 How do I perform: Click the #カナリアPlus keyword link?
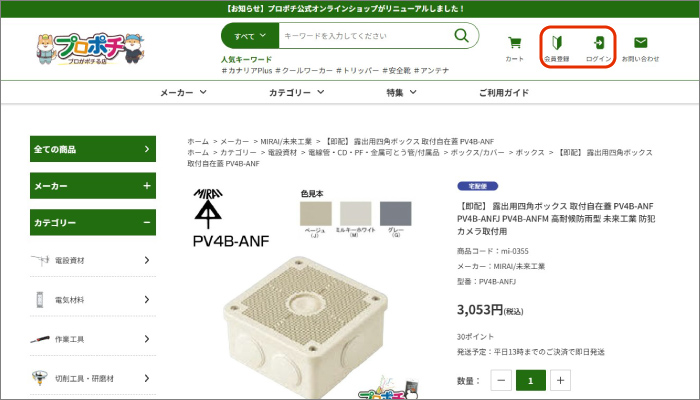pyautogui.click(x=246, y=71)
